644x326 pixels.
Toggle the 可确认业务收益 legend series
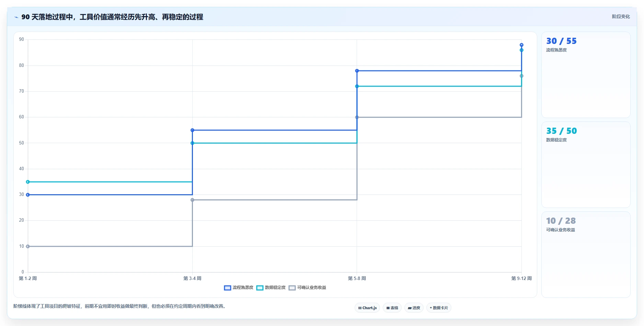[x=307, y=288]
